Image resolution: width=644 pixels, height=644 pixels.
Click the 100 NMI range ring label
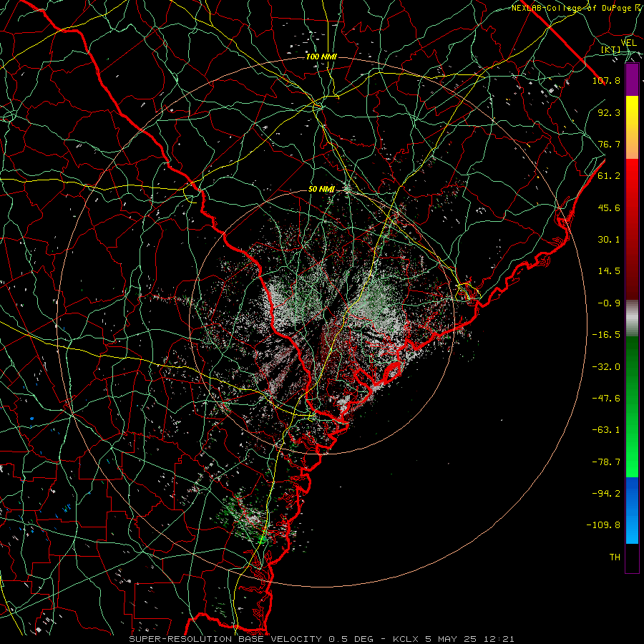[321, 57]
